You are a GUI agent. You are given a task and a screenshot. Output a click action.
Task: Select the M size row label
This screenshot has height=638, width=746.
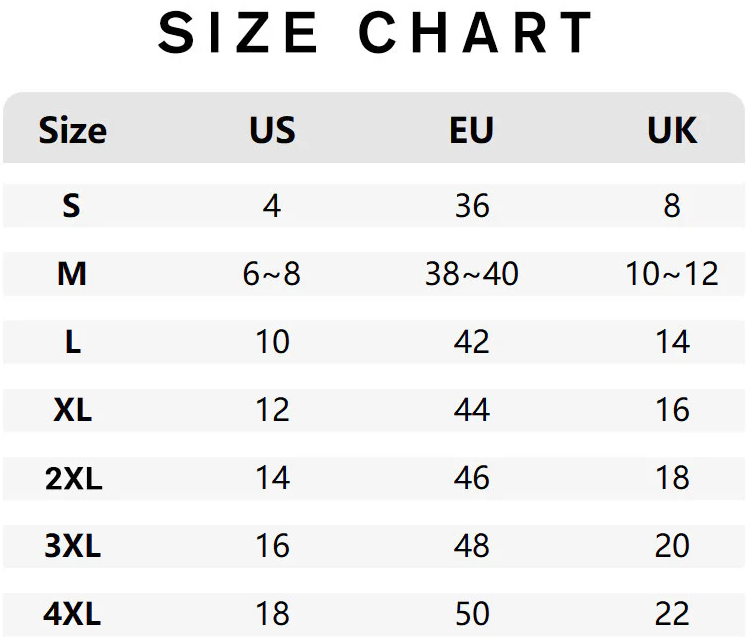click(x=72, y=274)
